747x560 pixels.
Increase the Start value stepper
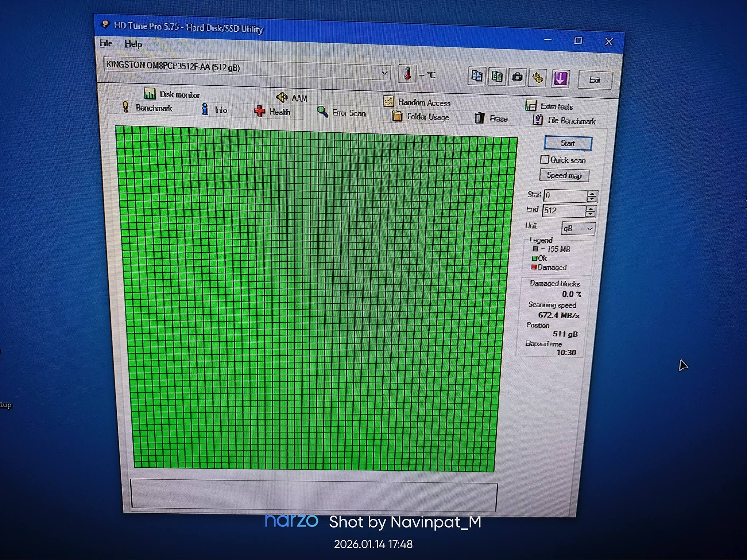[592, 194]
